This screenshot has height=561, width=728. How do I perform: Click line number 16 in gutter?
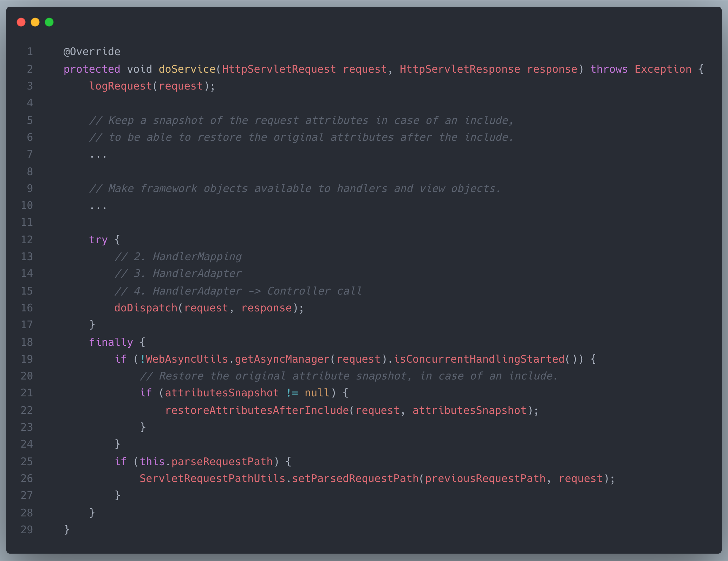[27, 308]
